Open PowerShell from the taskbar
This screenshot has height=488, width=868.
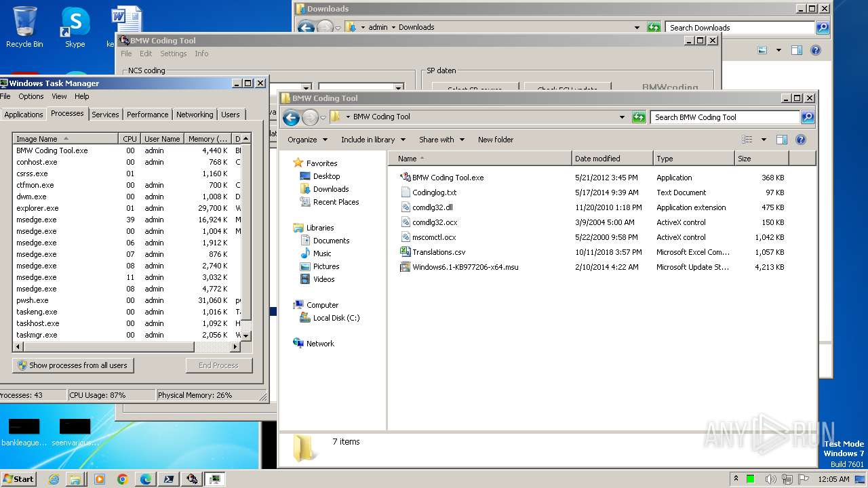tap(169, 479)
